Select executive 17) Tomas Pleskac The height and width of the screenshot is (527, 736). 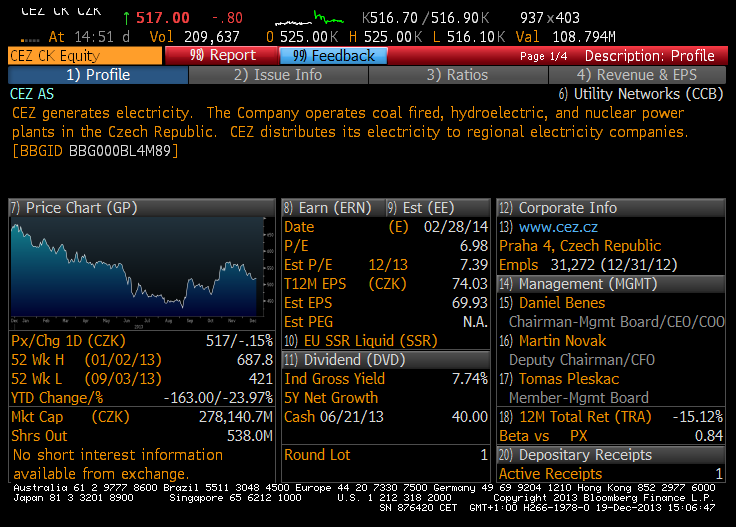coord(559,379)
